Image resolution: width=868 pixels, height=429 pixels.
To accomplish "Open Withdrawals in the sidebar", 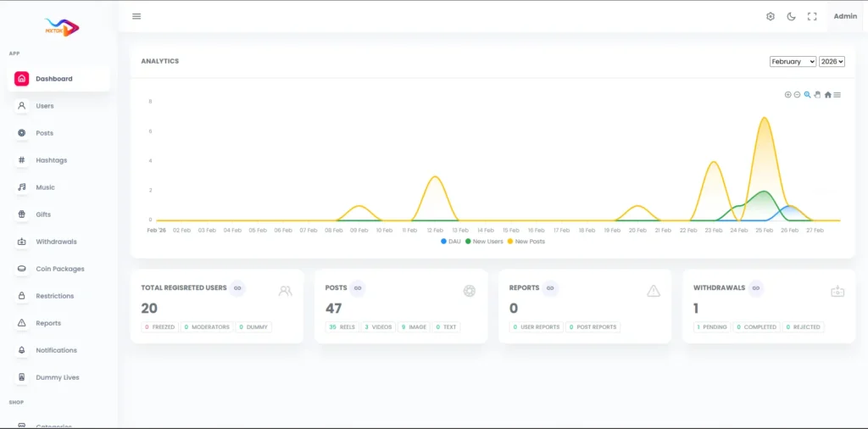I will pos(58,242).
